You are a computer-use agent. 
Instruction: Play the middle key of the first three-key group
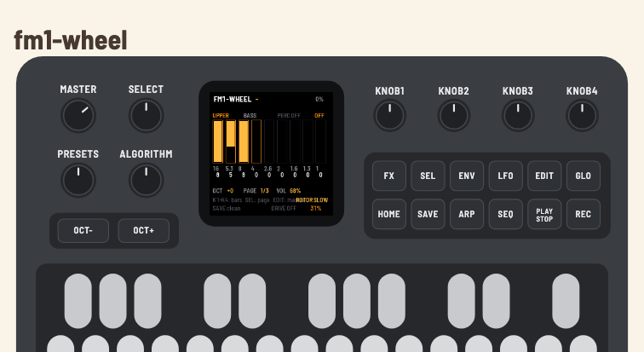[x=113, y=301]
